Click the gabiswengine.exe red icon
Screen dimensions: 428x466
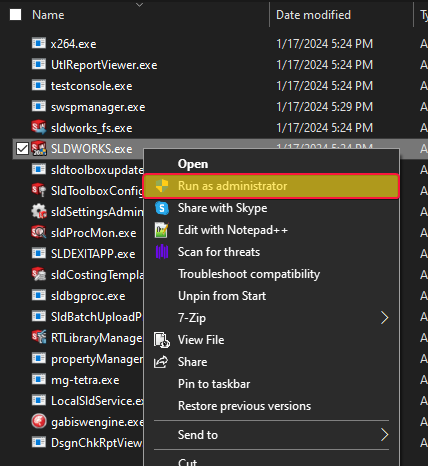[x=39, y=421]
